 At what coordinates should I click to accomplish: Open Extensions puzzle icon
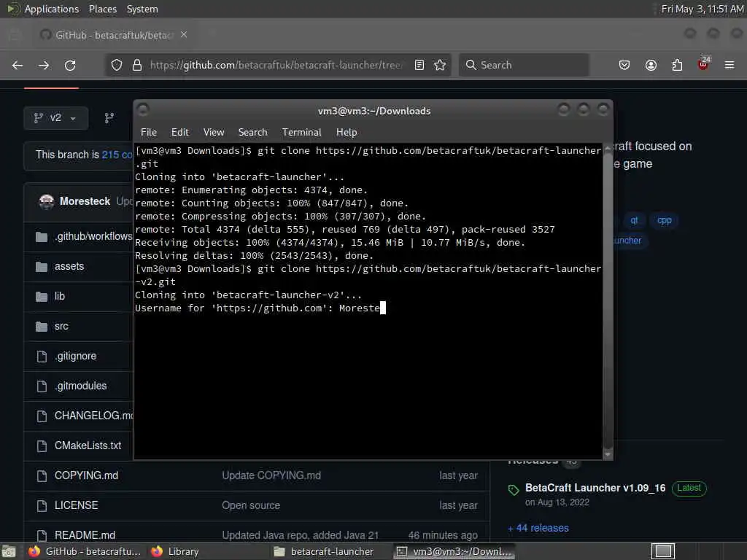[677, 65]
